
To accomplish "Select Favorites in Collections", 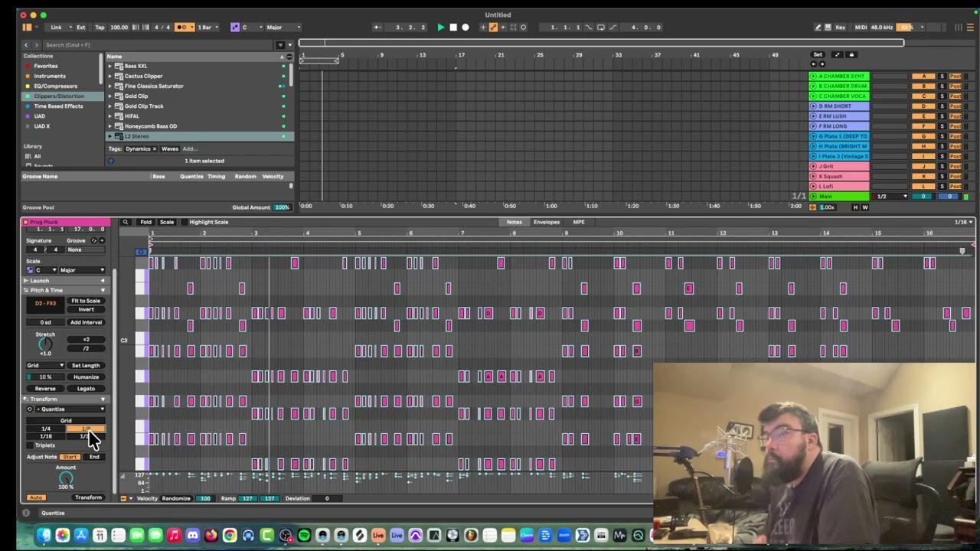I will (x=46, y=66).
